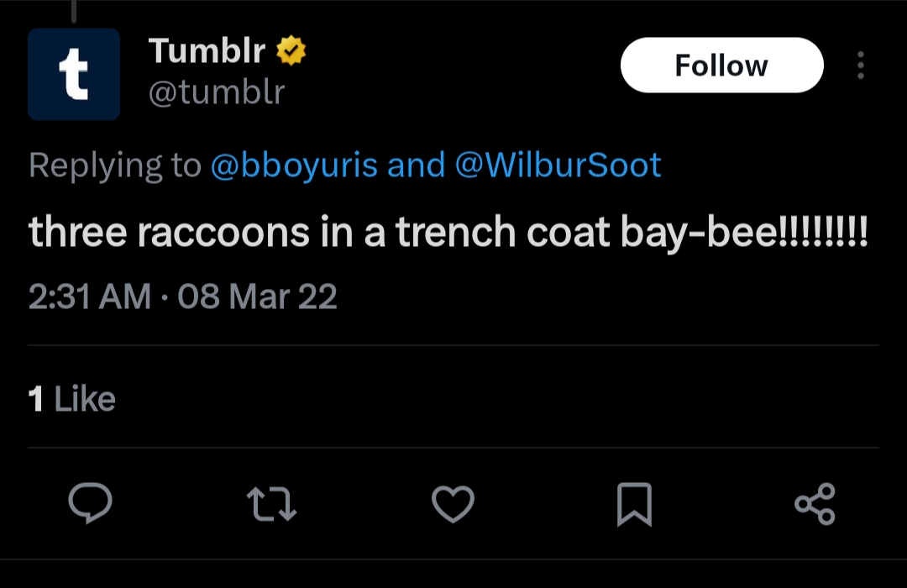This screenshot has width=907, height=588.
Task: Visit the @WilburSoot profile link
Action: pos(558,165)
